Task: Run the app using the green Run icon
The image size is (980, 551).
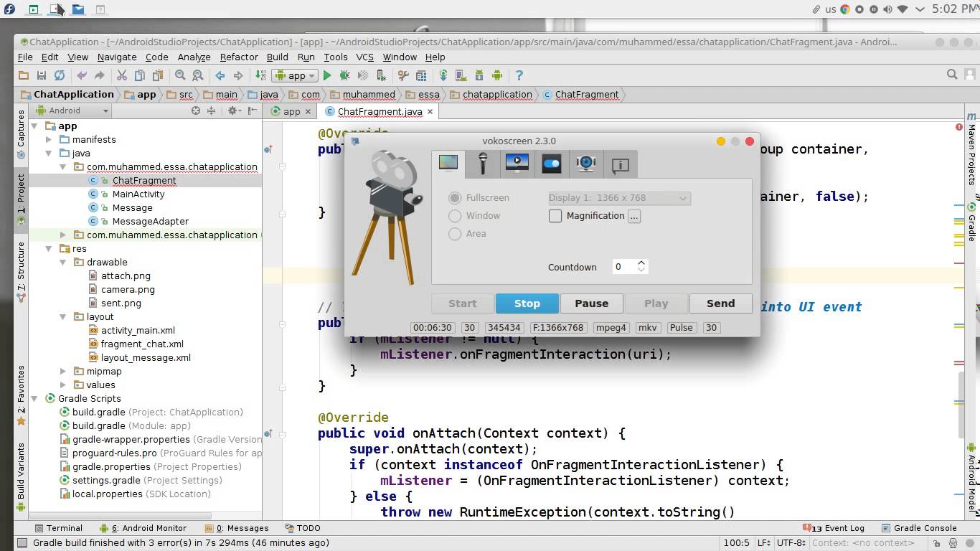Action: click(326, 75)
